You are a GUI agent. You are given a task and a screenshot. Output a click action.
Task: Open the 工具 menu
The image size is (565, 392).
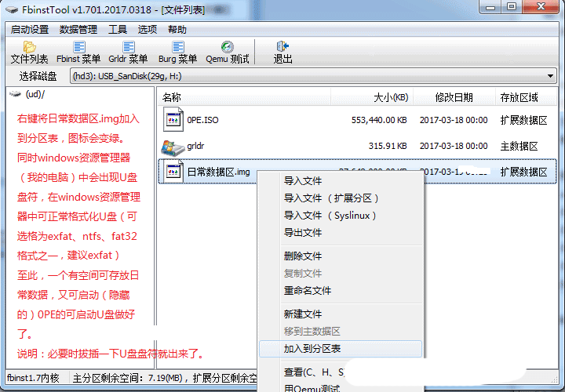pyautogui.click(x=118, y=30)
